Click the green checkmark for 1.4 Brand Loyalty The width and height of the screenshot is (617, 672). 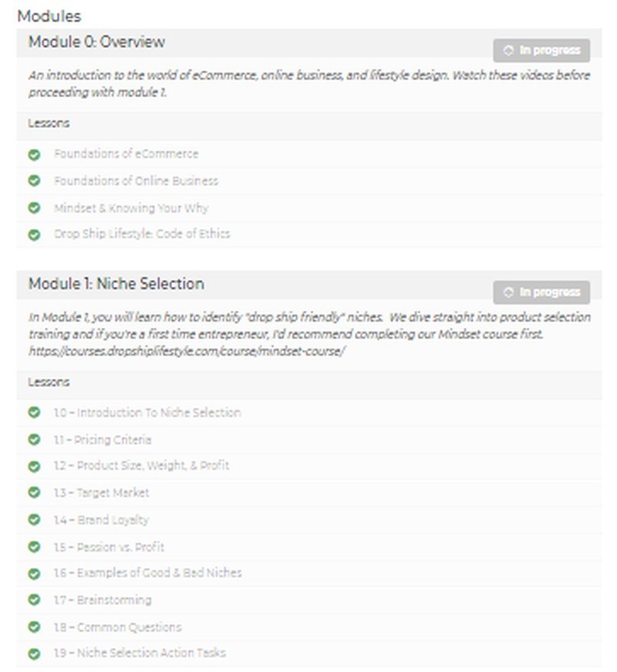[34, 520]
